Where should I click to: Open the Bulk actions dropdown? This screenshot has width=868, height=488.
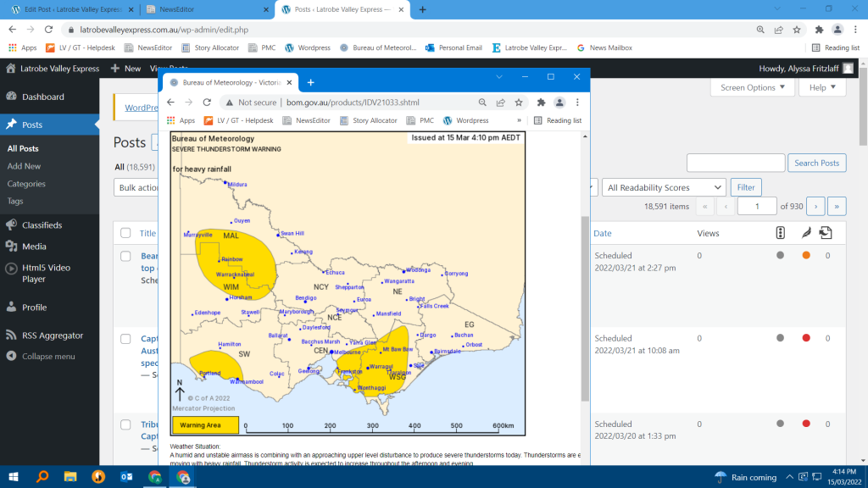(136, 187)
